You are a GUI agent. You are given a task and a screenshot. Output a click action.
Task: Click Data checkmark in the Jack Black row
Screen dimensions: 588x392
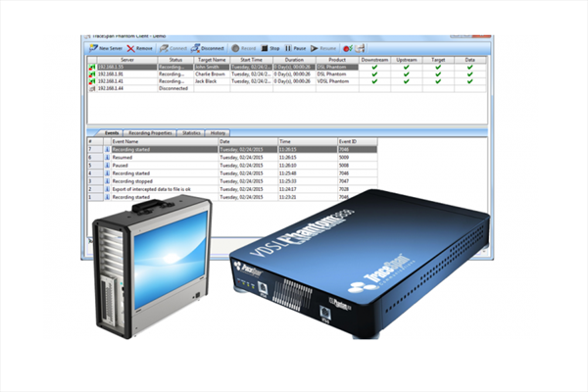(x=469, y=81)
